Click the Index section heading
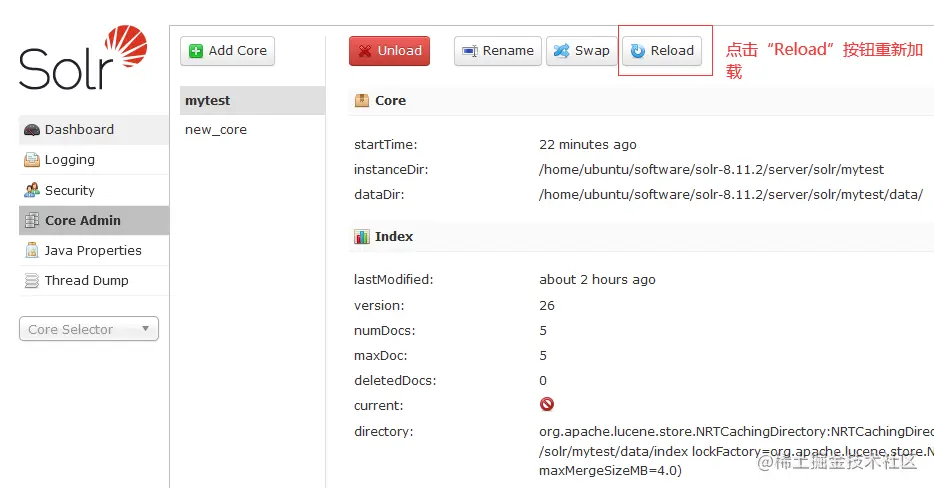 tap(394, 237)
